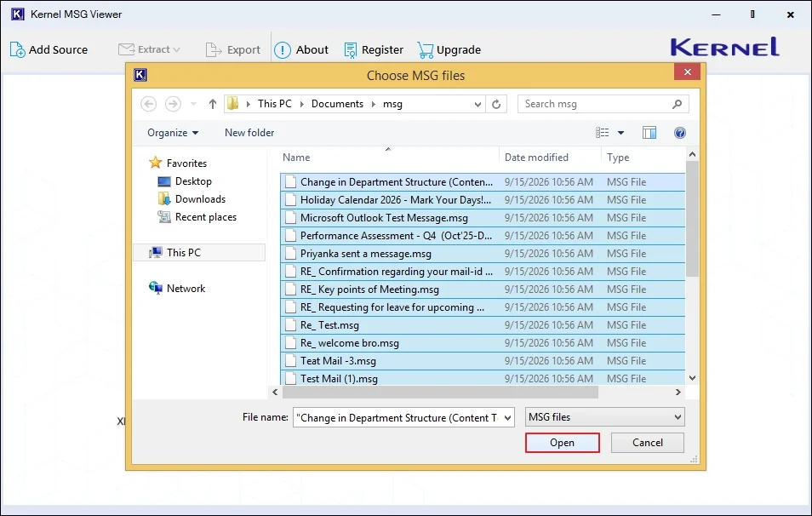Viewport: 812px width, 516px height.
Task: Open the About info icon
Action: [x=283, y=50]
